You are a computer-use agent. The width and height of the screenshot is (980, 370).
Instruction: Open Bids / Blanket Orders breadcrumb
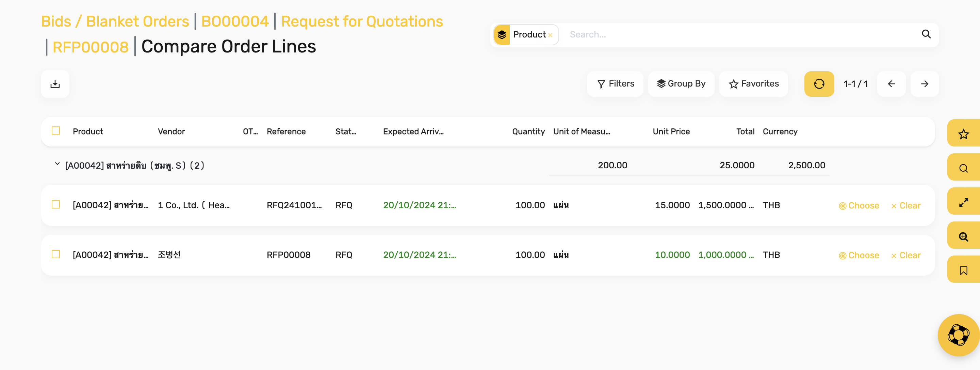coord(115,21)
